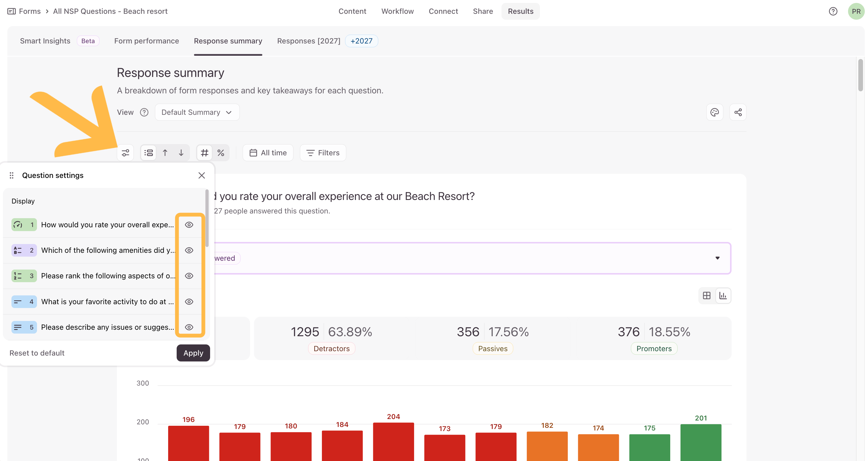Viewport: 868px width, 461px height.
Task: Click the Question settings panel scrollbar
Action: [207, 218]
